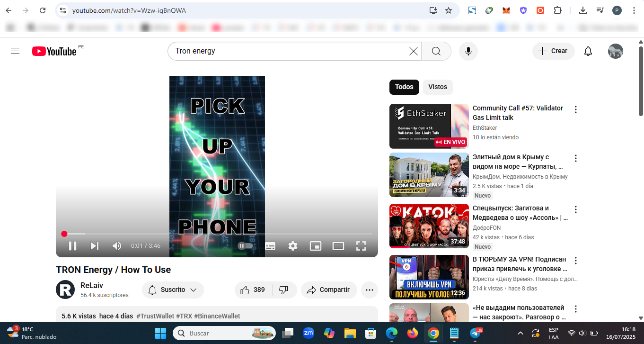Screen dimensions: 644x344
Task: Like the video with 389 likes
Action: [253, 290]
